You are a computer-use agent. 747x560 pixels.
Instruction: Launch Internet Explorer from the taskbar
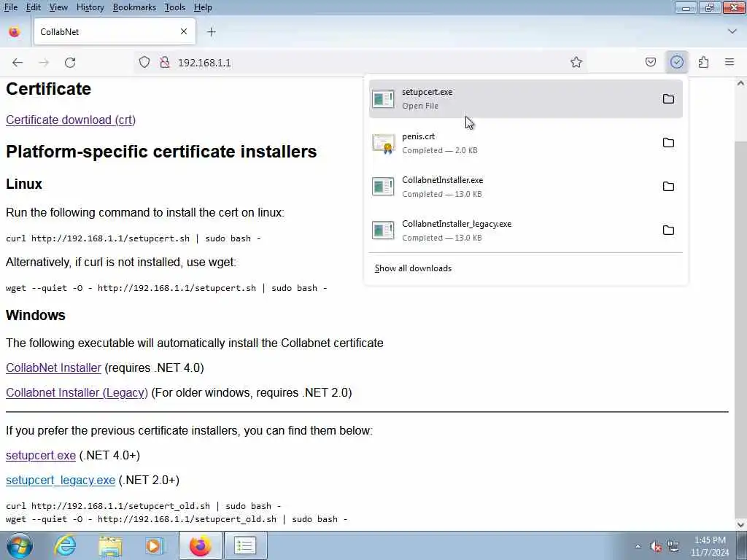pyautogui.click(x=65, y=545)
